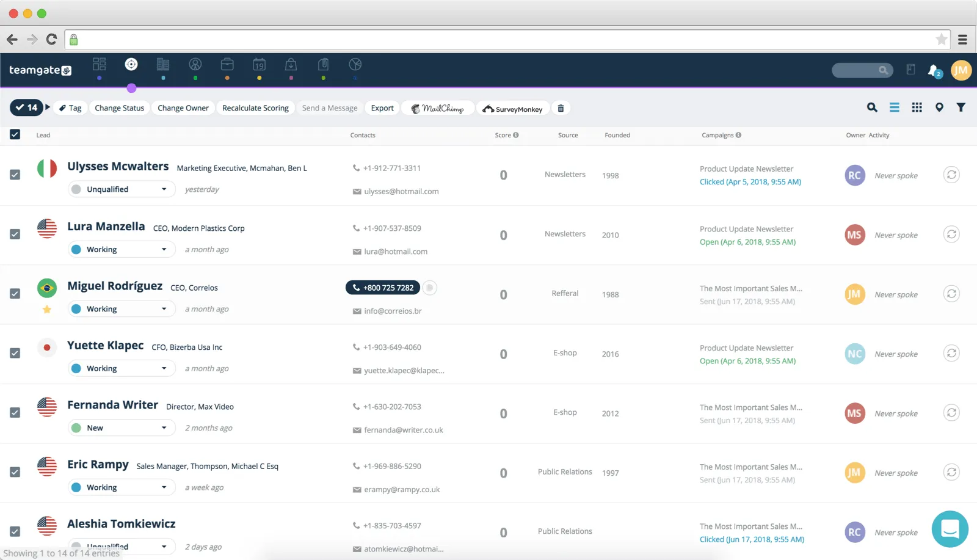Click Recalculate Scoring action

[x=255, y=108]
